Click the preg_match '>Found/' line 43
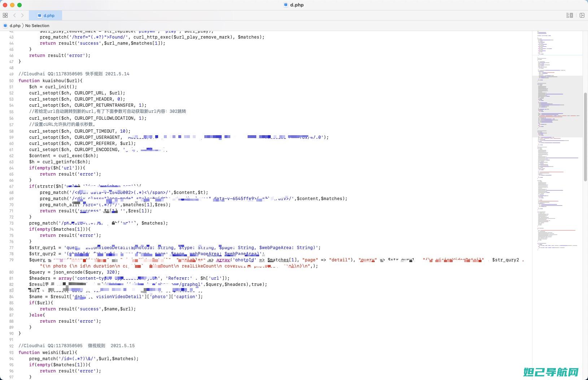588x380 pixels. [x=152, y=37]
